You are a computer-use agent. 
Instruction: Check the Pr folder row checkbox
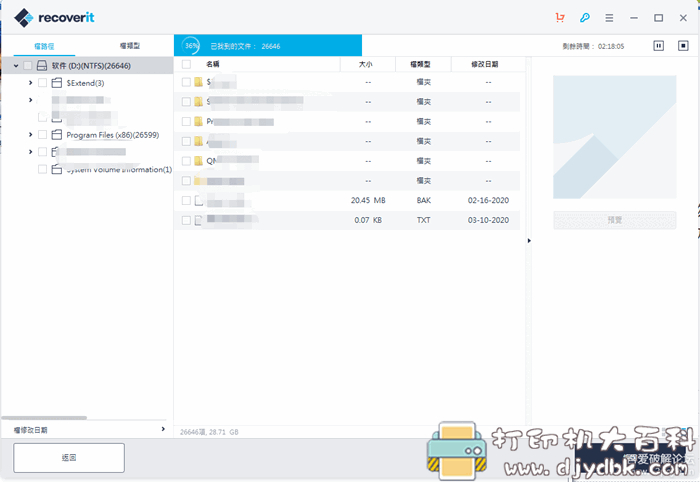[x=186, y=121]
